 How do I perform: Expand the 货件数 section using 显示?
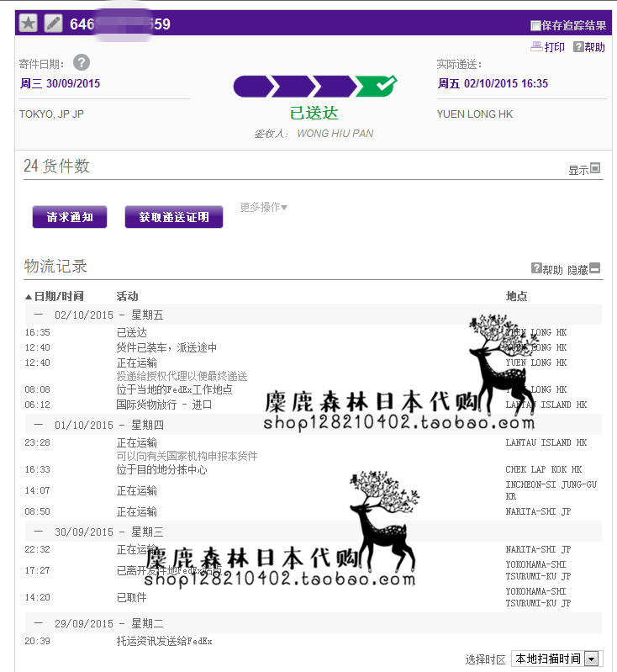tap(594, 168)
